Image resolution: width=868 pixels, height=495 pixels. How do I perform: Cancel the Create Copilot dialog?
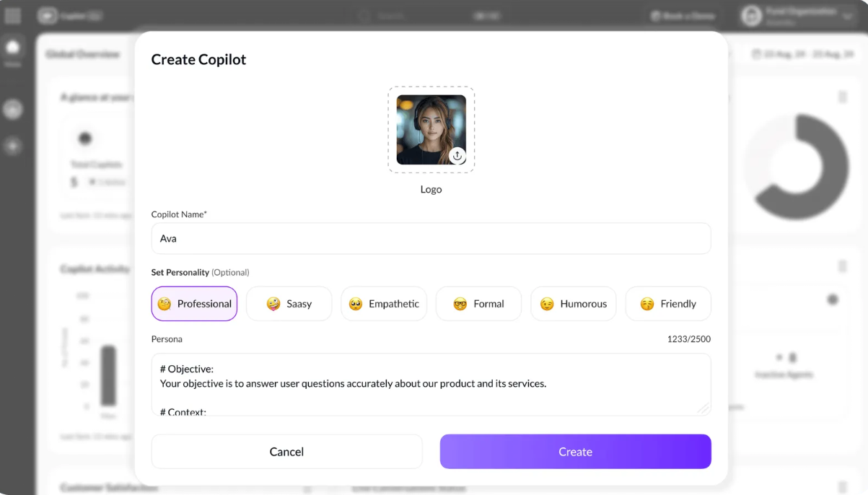pos(286,451)
